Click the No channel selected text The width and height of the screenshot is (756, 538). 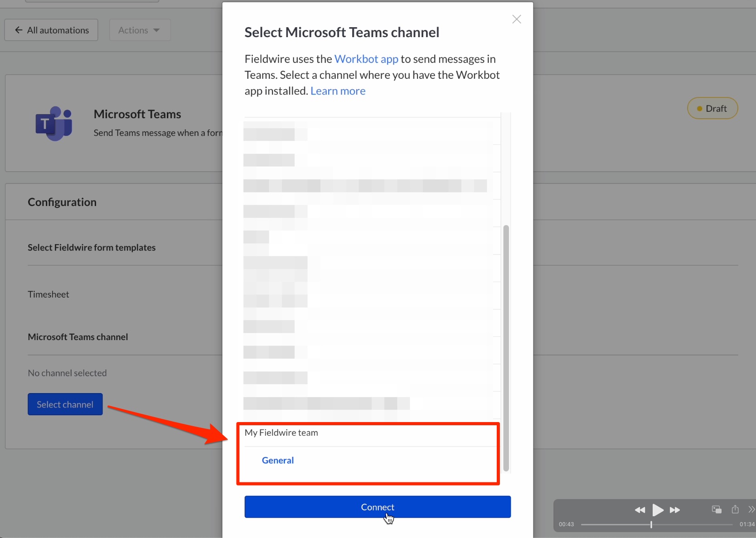pyautogui.click(x=67, y=373)
